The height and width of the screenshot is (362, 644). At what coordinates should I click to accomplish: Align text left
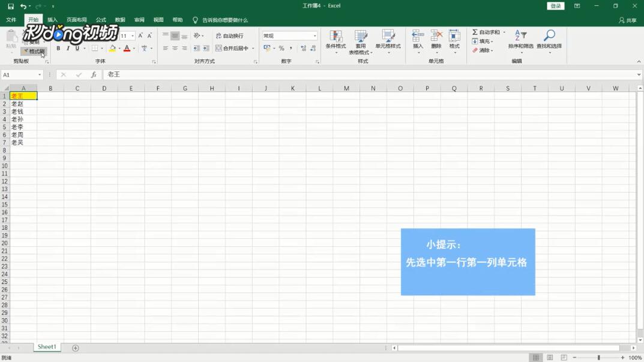click(x=165, y=49)
